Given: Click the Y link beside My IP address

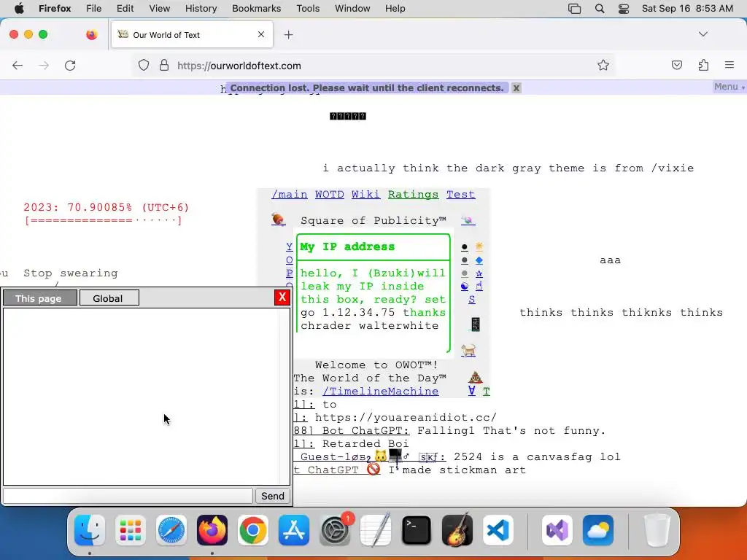Looking at the screenshot, I should point(289,246).
